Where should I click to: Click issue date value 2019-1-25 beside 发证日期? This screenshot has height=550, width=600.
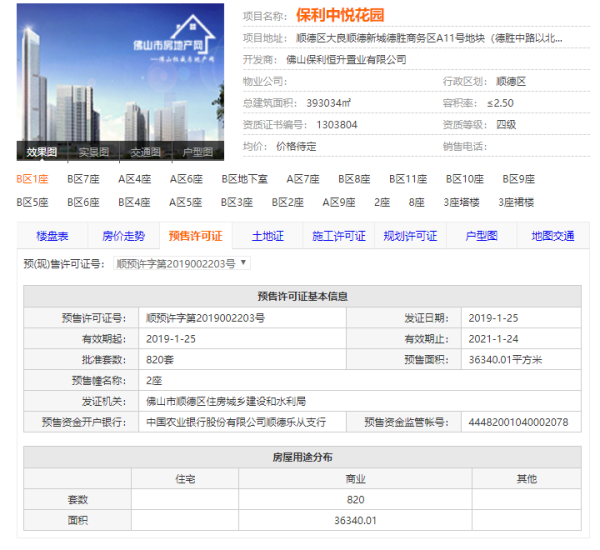[x=493, y=318]
